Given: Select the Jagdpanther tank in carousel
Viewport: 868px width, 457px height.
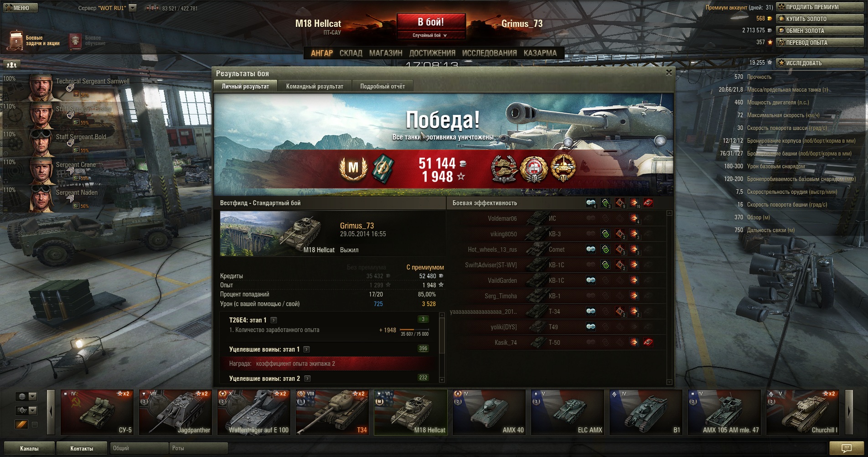Looking at the screenshot, I should click(x=176, y=412).
